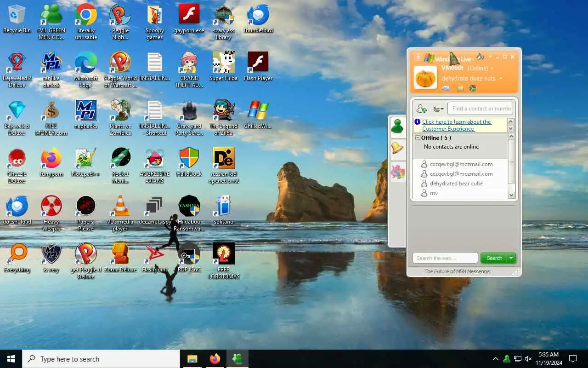Image resolution: width=588 pixels, height=368 pixels.
Task: Open Firefox from the taskbar
Action: tap(215, 359)
